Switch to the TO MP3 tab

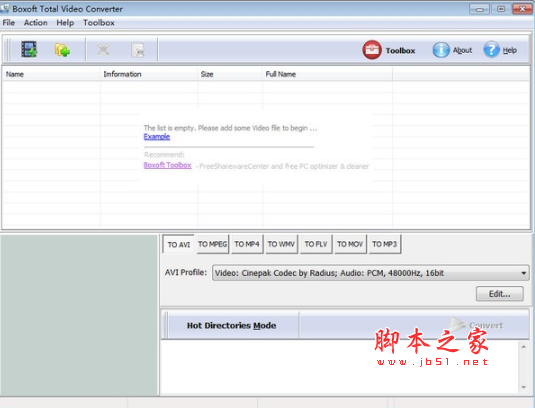[x=385, y=244]
